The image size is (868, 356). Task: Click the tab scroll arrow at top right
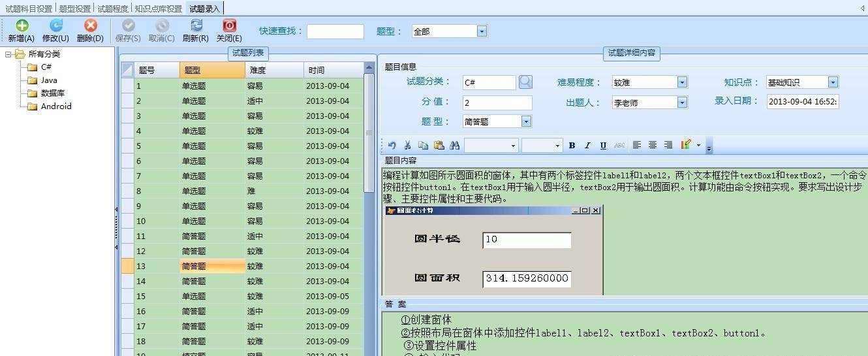862,8
